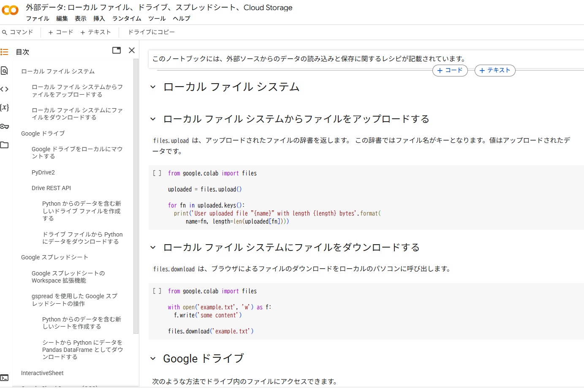This screenshot has width=584, height=392.
Task: Go to Google ドライブ in contents
Action: click(43, 133)
